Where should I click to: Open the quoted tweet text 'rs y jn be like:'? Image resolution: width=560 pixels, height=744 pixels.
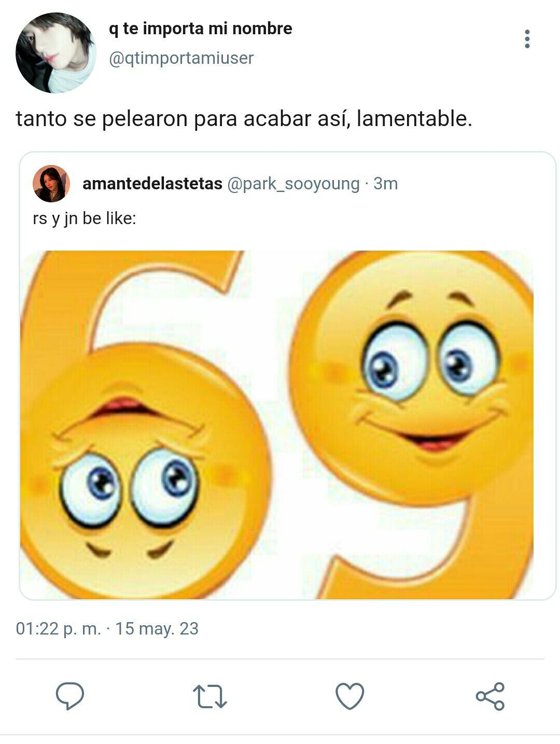pyautogui.click(x=85, y=218)
